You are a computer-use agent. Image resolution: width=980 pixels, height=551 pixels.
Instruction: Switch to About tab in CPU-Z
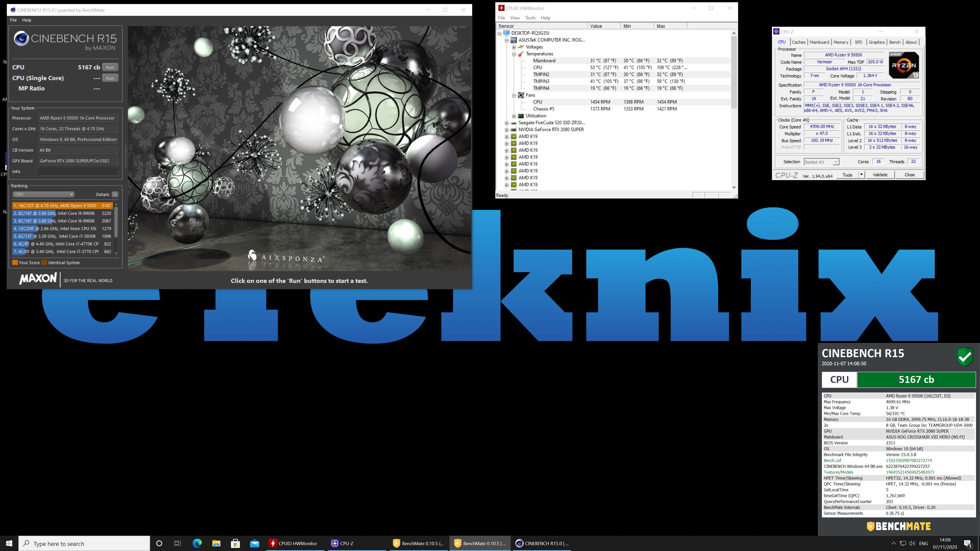coord(911,42)
